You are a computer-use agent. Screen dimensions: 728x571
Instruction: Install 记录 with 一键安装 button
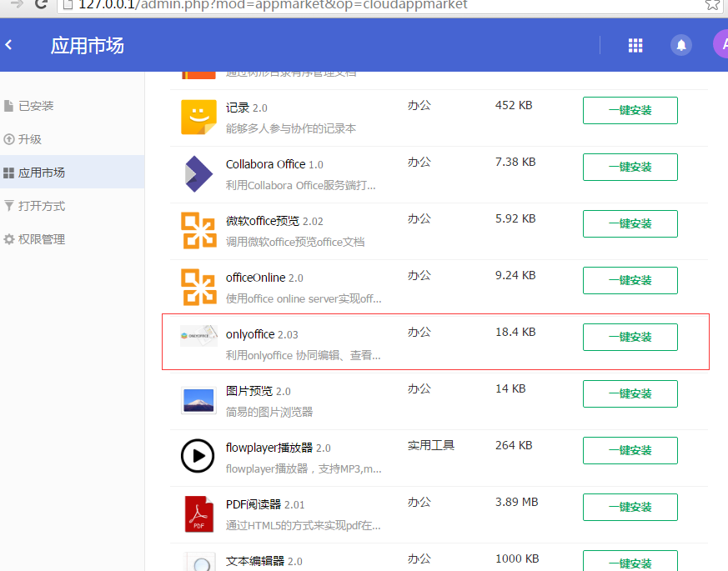(x=630, y=111)
